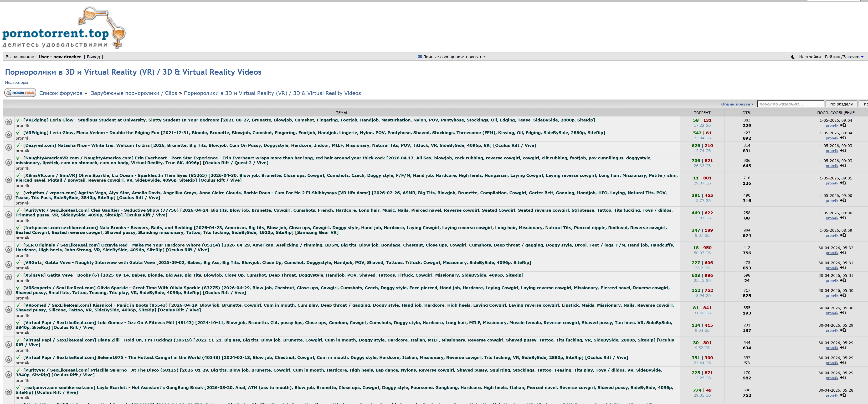Click the Выход logout link
Viewport: 868px width, 404px height.
[93, 57]
